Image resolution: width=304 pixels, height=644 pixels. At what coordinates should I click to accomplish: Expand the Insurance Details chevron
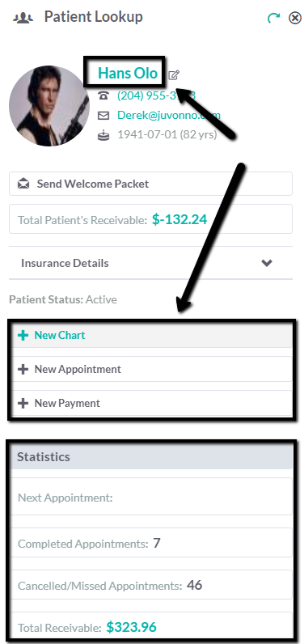pyautogui.click(x=267, y=263)
